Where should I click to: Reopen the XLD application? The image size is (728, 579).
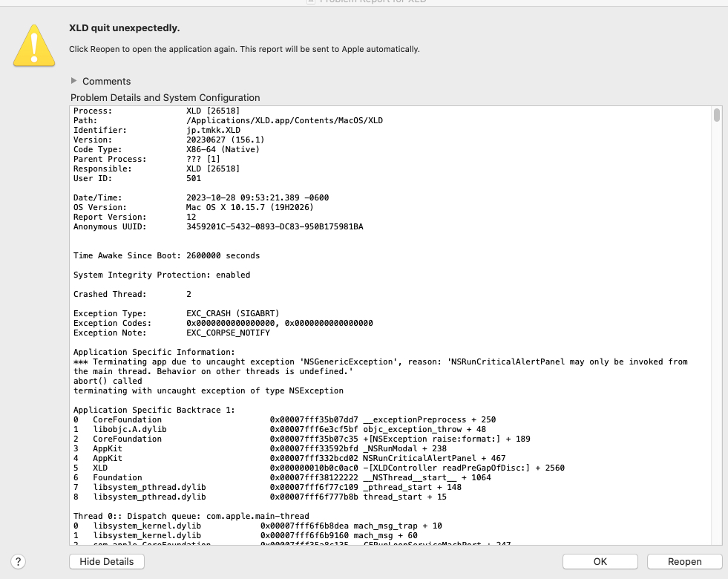click(x=685, y=561)
